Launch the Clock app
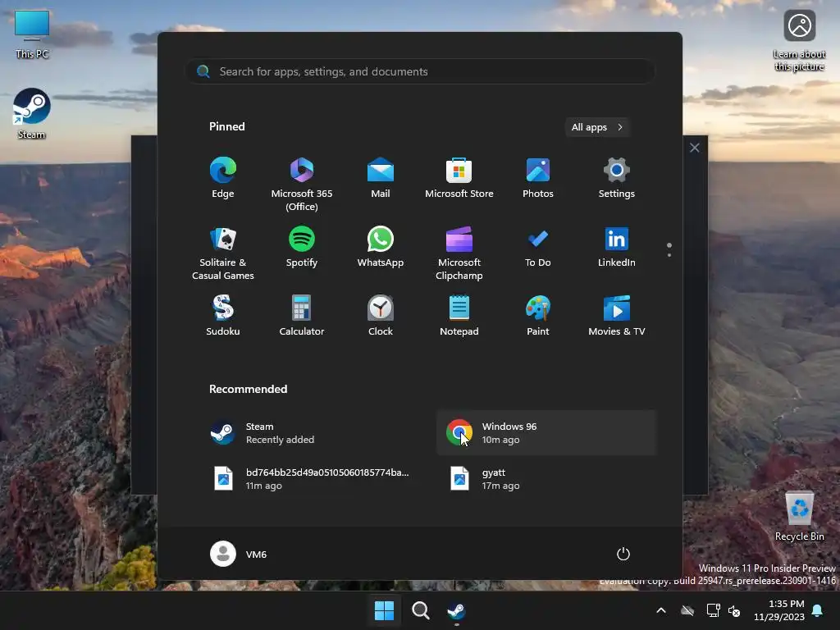The height and width of the screenshot is (630, 840). coord(381,316)
